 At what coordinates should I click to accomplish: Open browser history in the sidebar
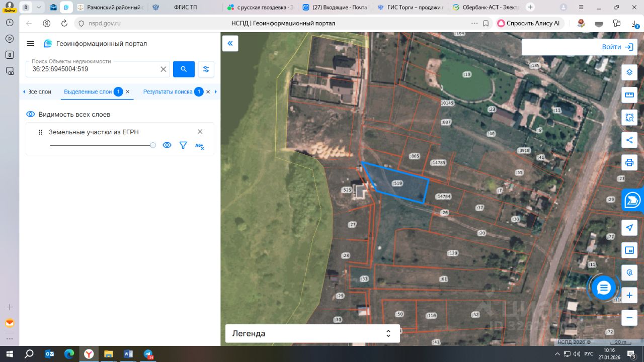10,23
